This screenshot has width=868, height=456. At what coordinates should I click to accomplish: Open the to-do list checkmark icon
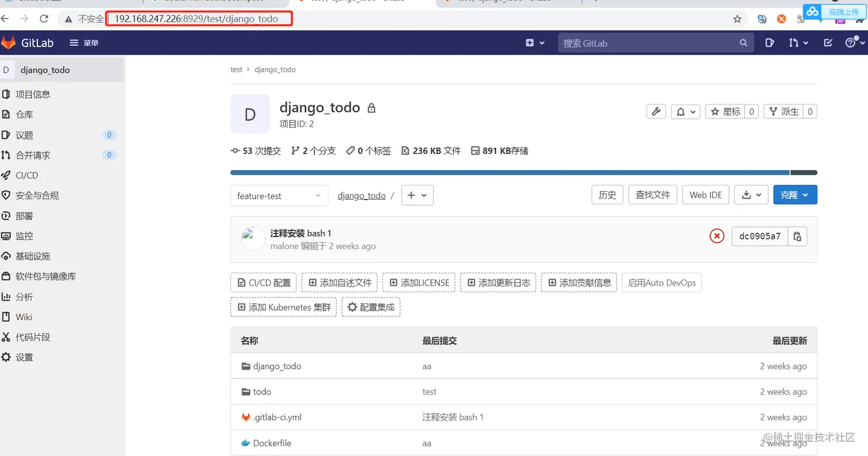[828, 43]
